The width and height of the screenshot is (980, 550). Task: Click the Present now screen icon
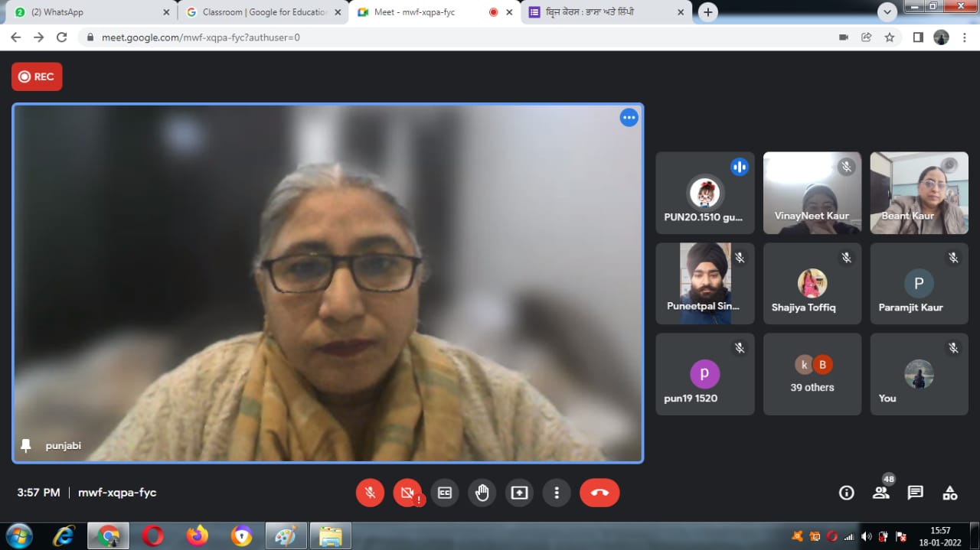click(519, 493)
